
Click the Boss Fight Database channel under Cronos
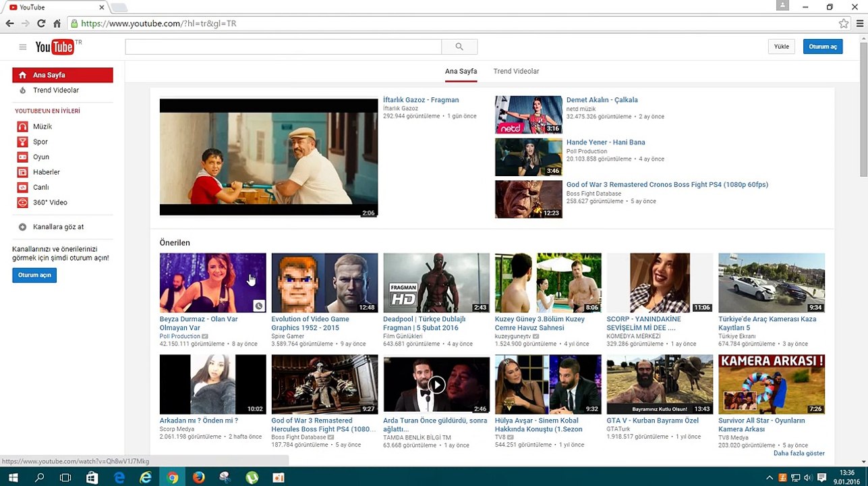pos(594,194)
